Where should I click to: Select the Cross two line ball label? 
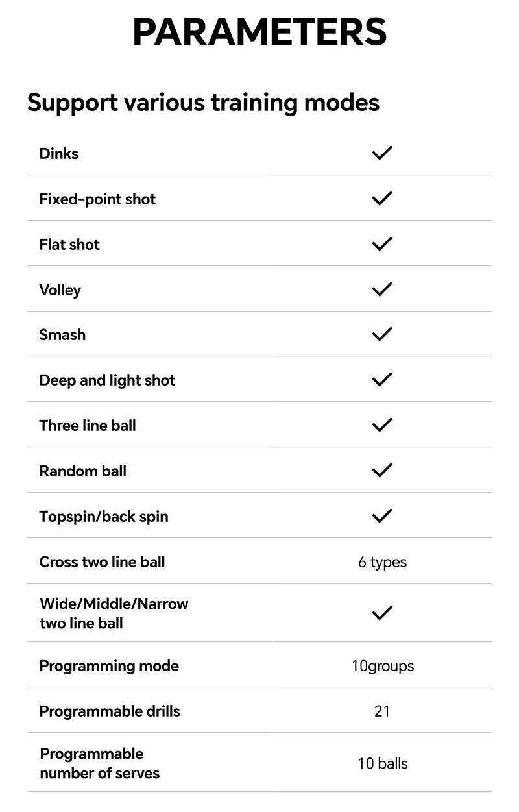click(x=102, y=561)
